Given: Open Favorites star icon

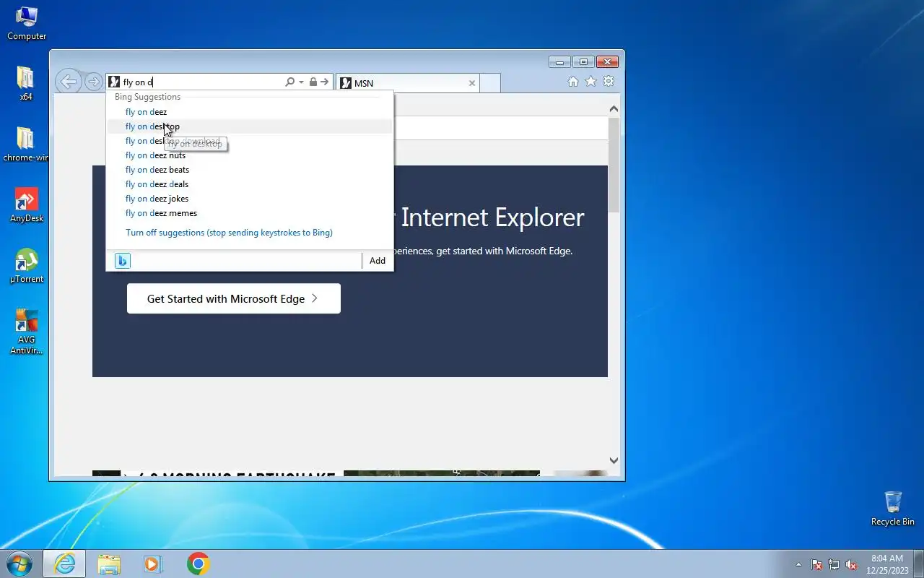Looking at the screenshot, I should point(590,82).
